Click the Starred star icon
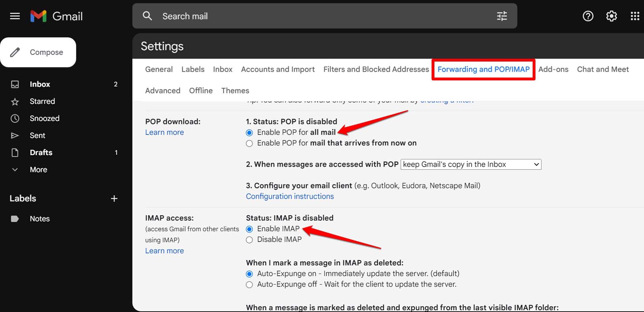Screen dimensions: 644x312 15,102
